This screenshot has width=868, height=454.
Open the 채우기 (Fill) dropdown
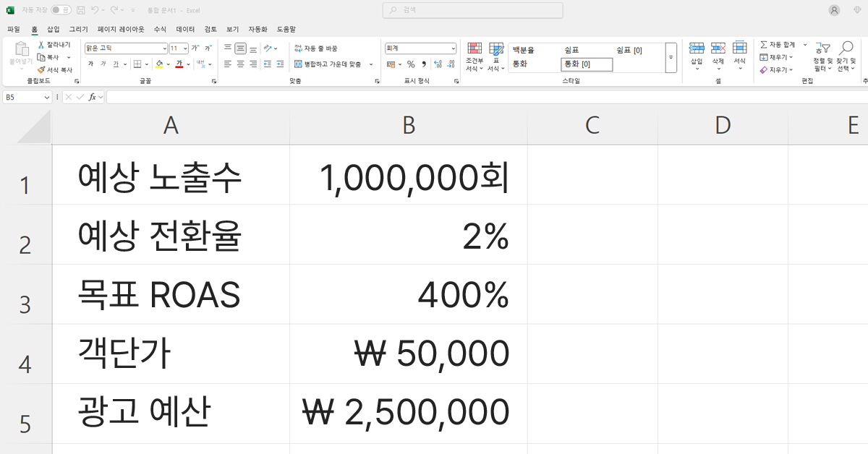coord(776,57)
